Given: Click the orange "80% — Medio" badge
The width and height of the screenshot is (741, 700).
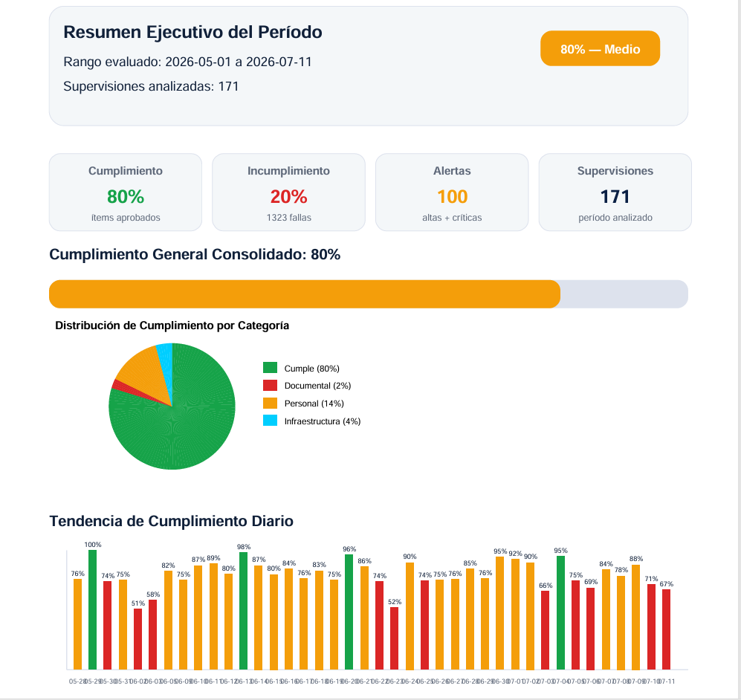Looking at the screenshot, I should (x=600, y=48).
